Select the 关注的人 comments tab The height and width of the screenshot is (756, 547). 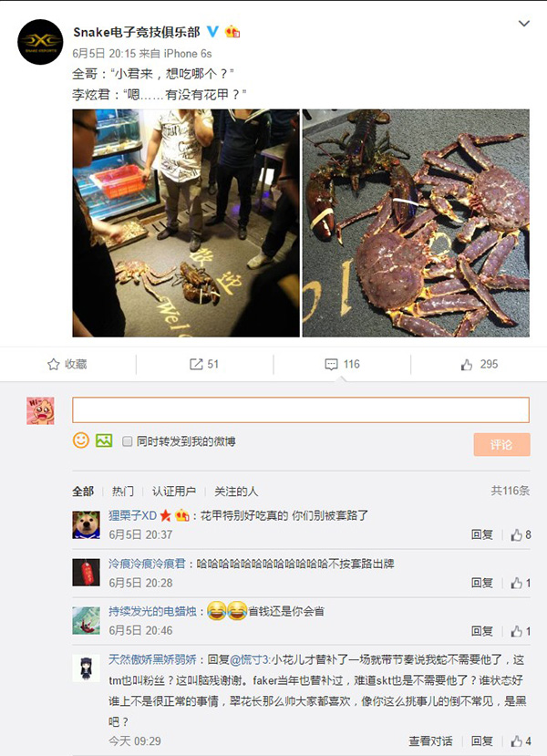point(236,492)
